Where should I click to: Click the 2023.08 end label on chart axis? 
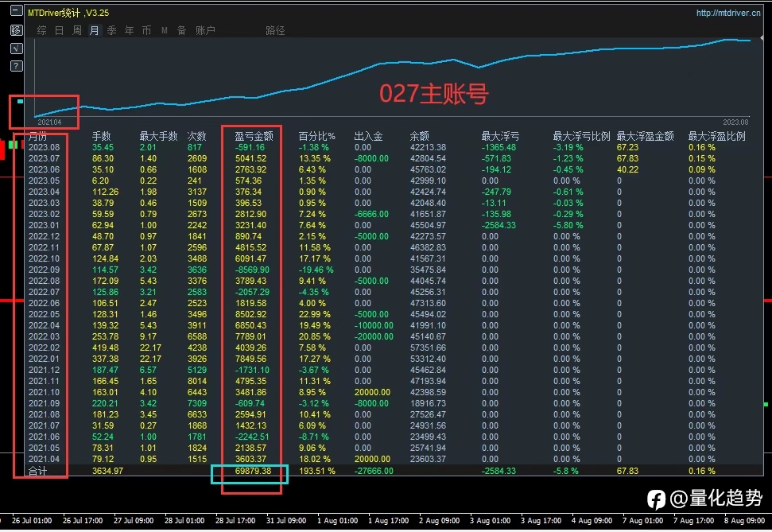click(x=735, y=122)
